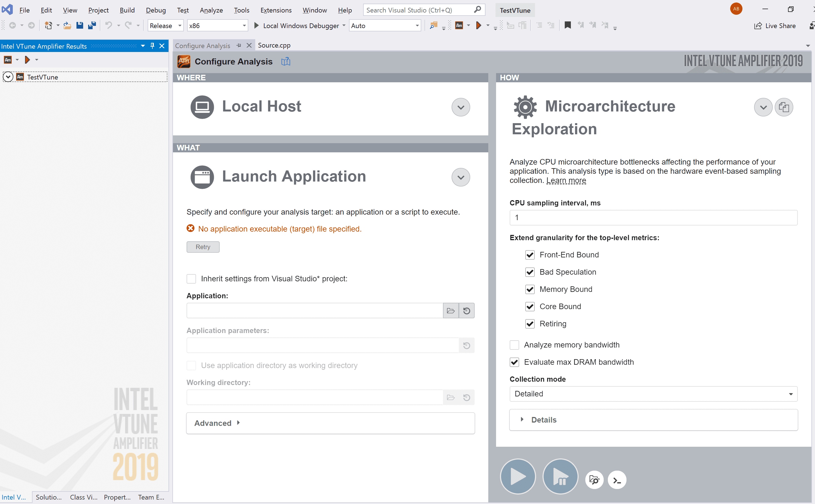Click the copy command to clipboard icon
The image size is (815, 504).
784,107
